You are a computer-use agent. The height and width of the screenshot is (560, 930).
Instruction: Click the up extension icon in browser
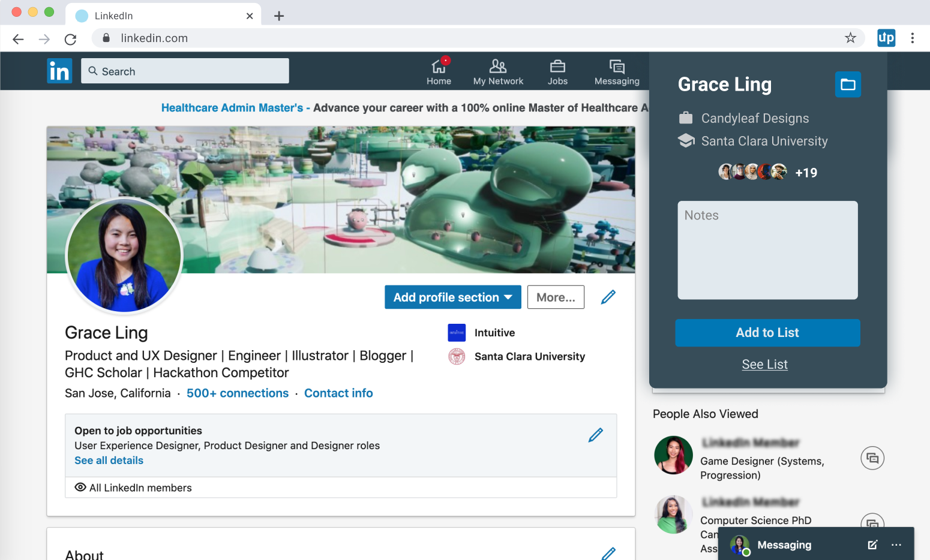pyautogui.click(x=886, y=38)
